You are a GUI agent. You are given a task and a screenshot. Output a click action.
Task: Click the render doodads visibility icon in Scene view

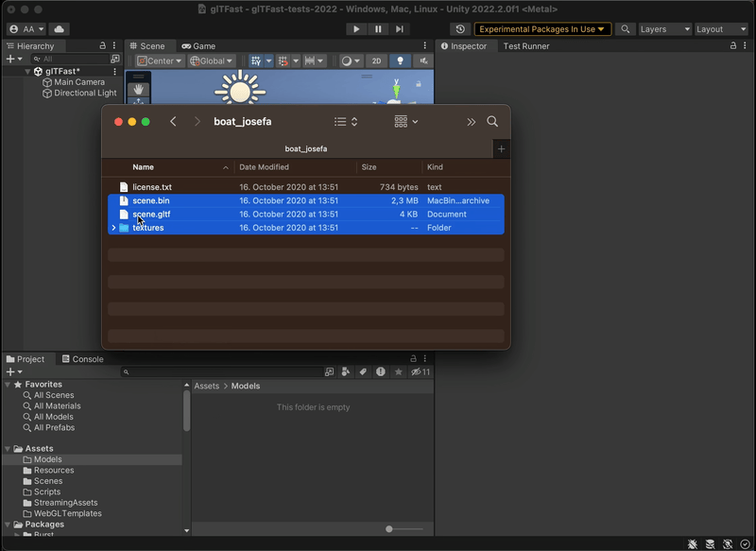point(348,60)
